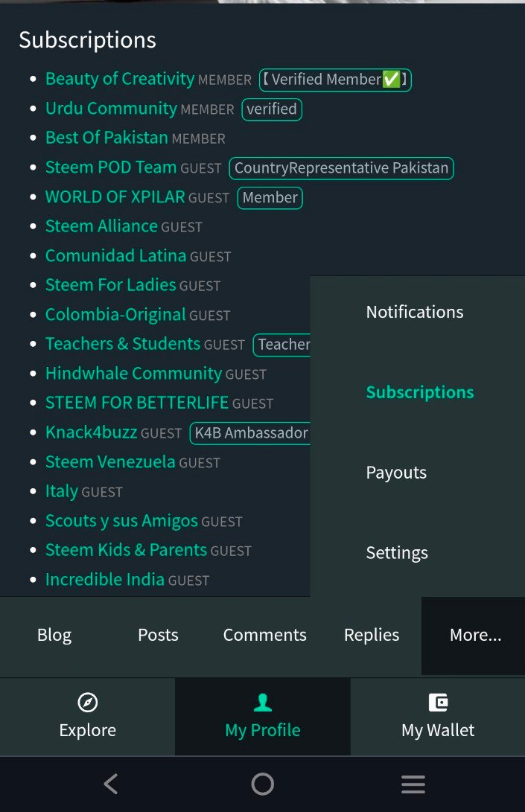Visit the Steem POD Team community
The width and height of the screenshot is (525, 812).
coord(111,167)
